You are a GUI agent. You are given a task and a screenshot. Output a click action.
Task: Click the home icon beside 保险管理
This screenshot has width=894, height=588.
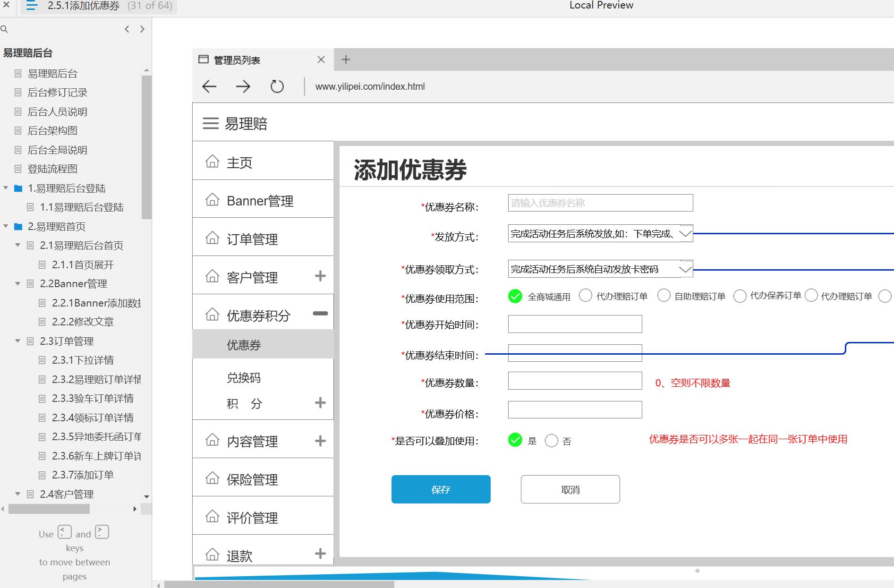pyautogui.click(x=213, y=478)
